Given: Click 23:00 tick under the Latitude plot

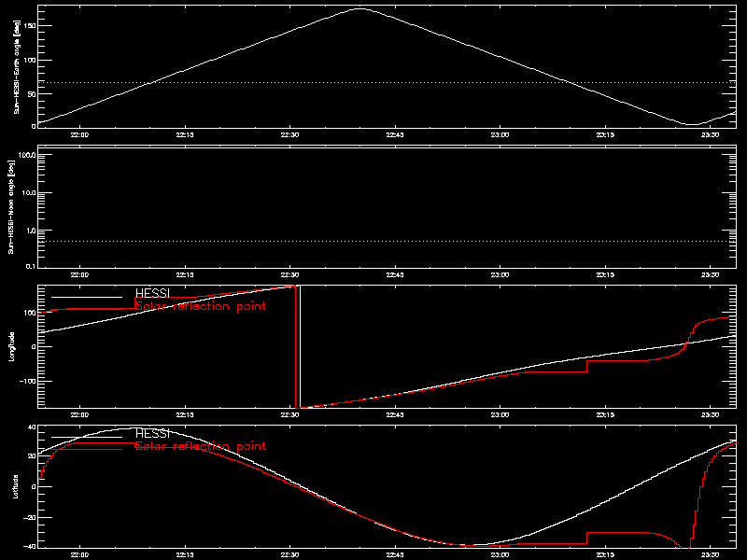Looking at the screenshot, I should point(500,555).
